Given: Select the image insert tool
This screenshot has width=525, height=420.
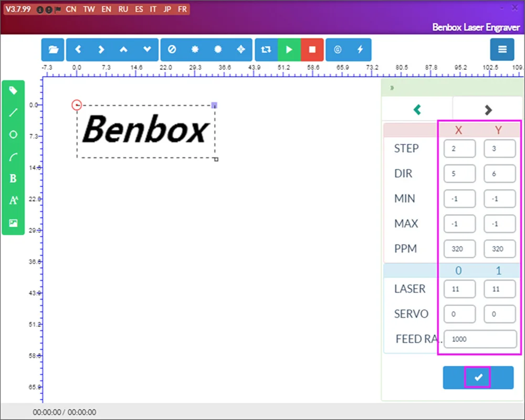Looking at the screenshot, I should (x=13, y=223).
